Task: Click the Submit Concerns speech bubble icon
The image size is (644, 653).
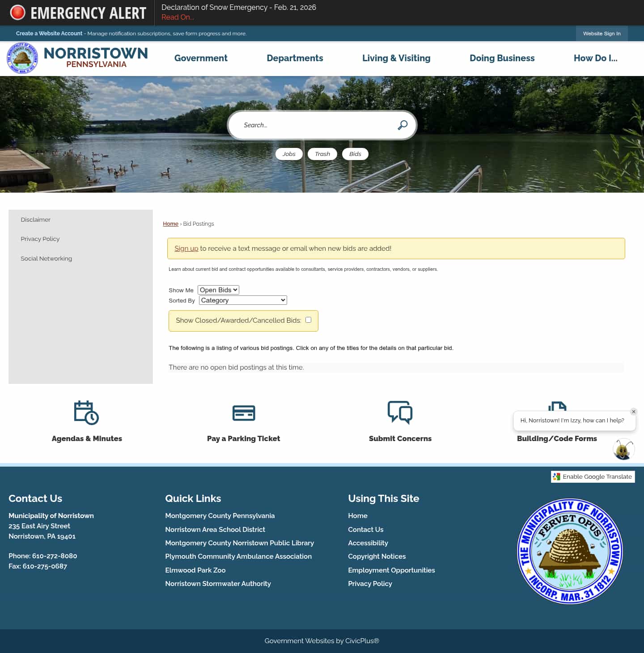Action: (x=400, y=413)
